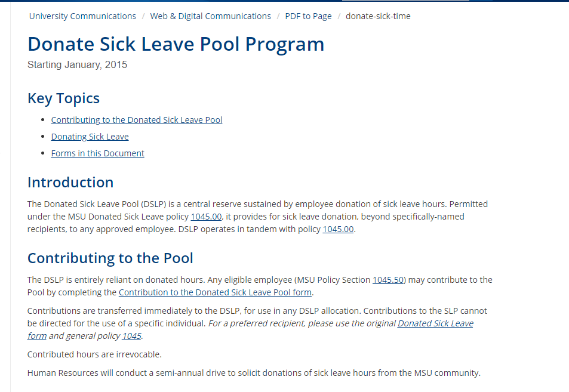Open the second 1045.00 link in Introduction
Screen dimensions: 569x392
(x=338, y=229)
